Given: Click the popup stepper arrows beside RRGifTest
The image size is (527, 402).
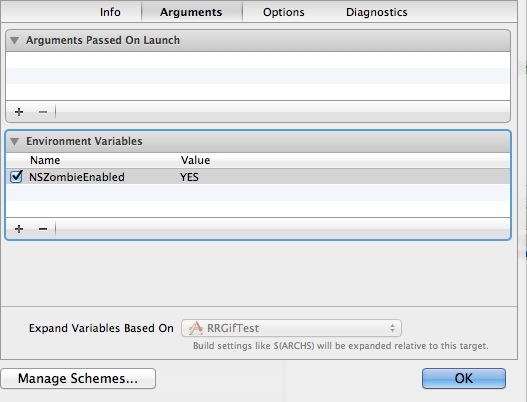Looking at the screenshot, I should pyautogui.click(x=392, y=328).
